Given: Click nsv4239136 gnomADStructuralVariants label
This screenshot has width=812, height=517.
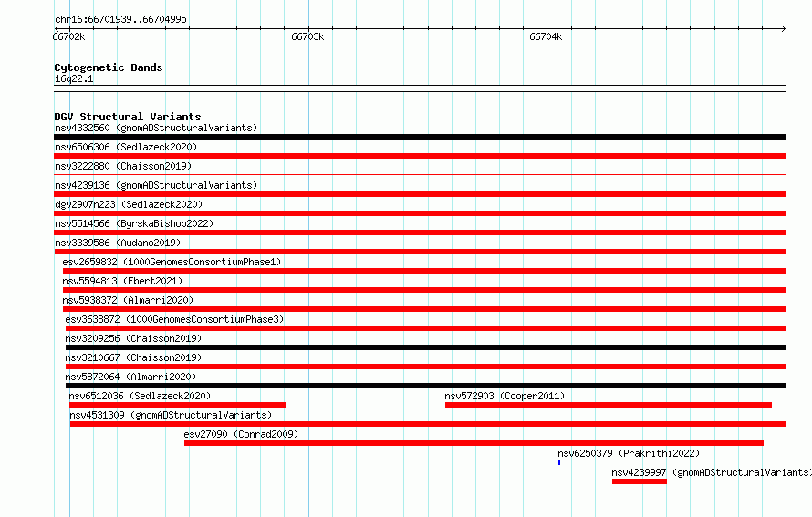Looking at the screenshot, I should coord(156,185).
